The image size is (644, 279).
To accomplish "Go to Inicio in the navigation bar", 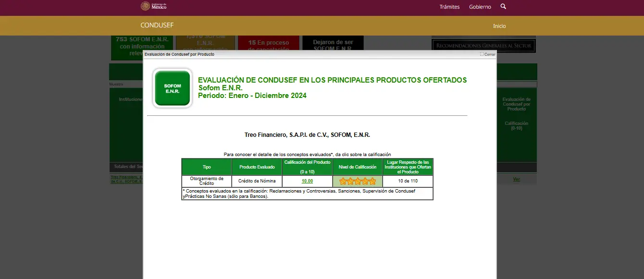I will coord(499,26).
